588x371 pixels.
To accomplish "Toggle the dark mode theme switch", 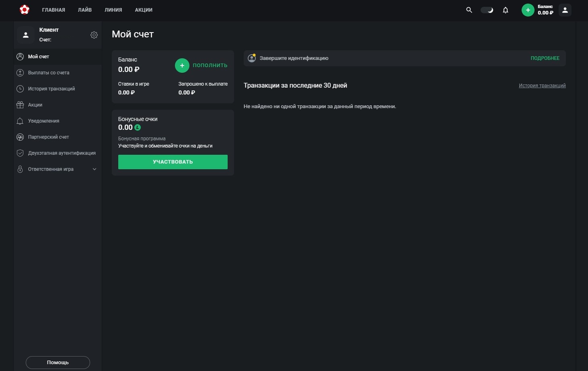I will point(487,10).
